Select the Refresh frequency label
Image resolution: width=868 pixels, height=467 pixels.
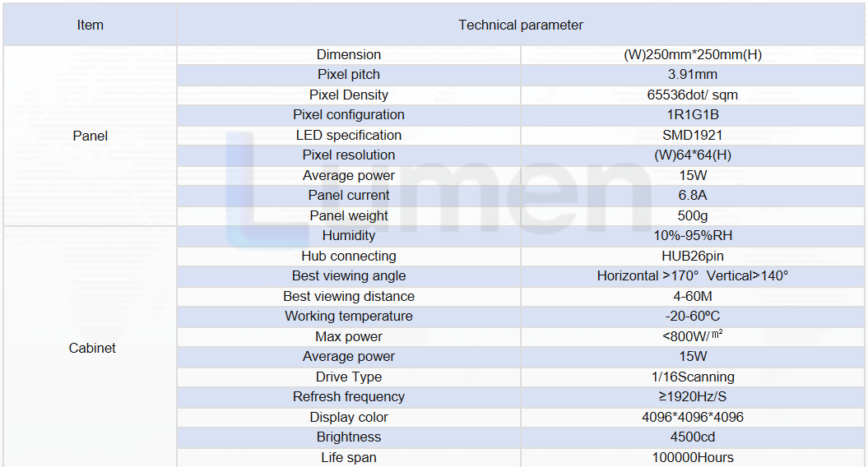[x=349, y=397]
